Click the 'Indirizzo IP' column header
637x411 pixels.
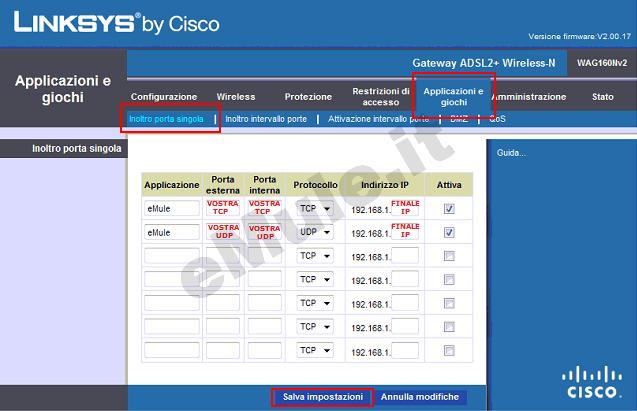click(x=385, y=185)
